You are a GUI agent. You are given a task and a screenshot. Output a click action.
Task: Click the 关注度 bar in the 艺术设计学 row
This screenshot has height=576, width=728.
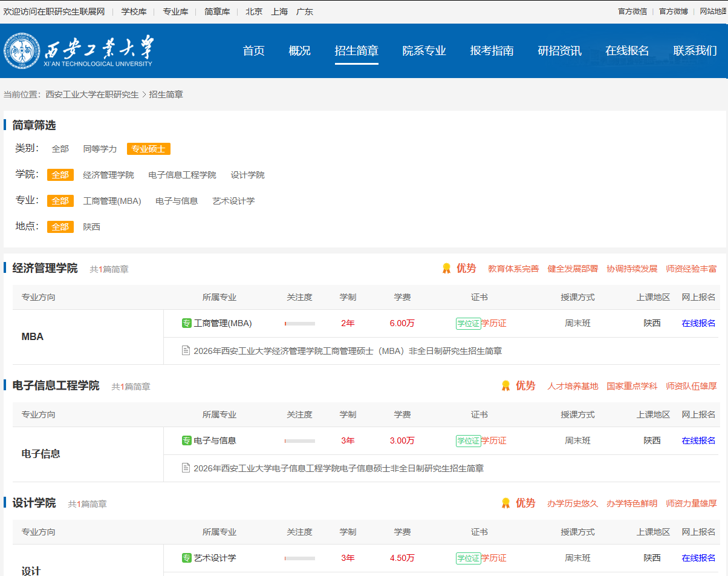[x=300, y=558]
